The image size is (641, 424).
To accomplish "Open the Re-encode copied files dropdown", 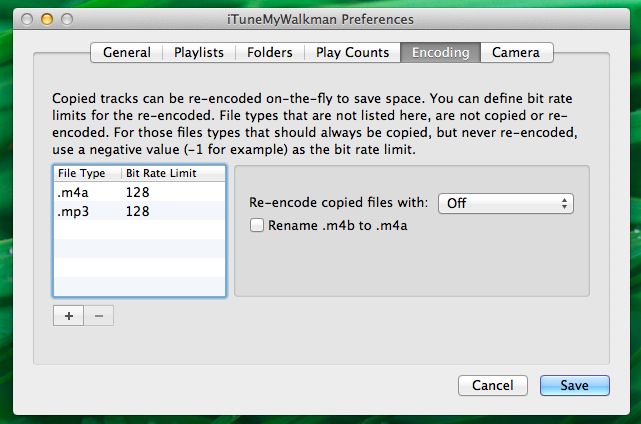I will click(x=506, y=203).
